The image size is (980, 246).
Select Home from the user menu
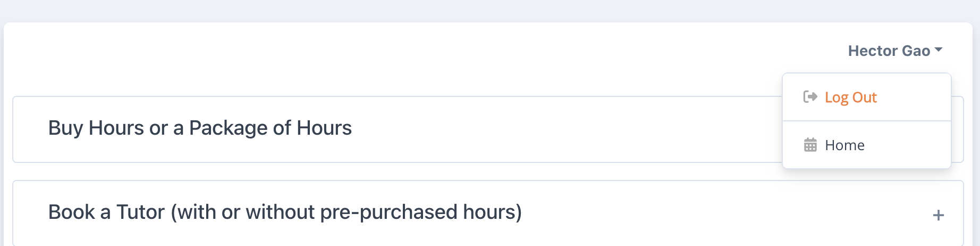[844, 145]
